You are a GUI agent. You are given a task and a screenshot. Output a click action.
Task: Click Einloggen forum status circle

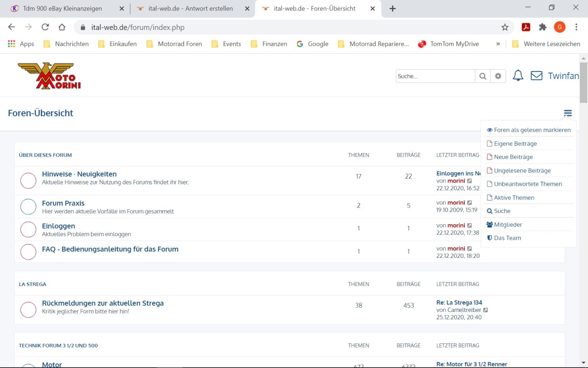28,229
